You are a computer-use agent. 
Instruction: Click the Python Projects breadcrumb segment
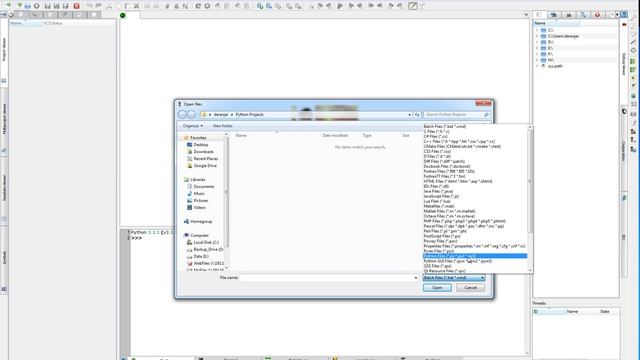(249, 115)
